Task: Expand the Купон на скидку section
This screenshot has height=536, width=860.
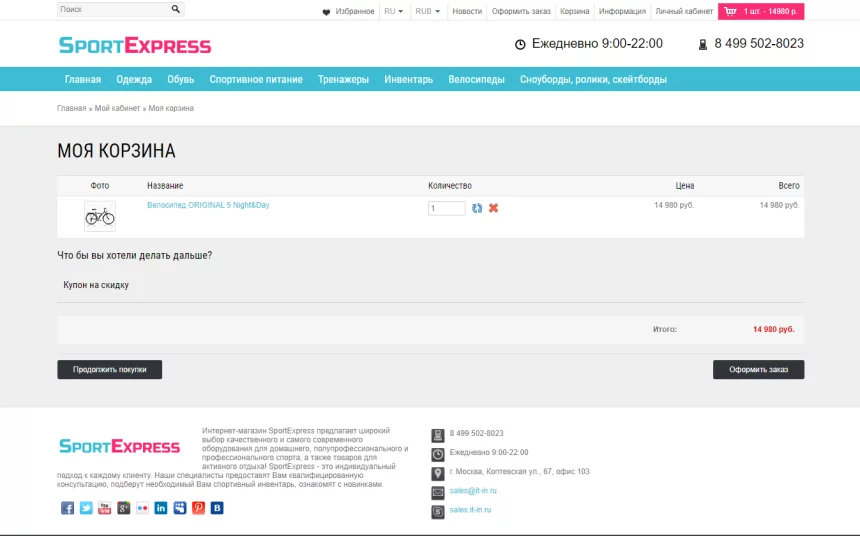Action: (x=96, y=285)
